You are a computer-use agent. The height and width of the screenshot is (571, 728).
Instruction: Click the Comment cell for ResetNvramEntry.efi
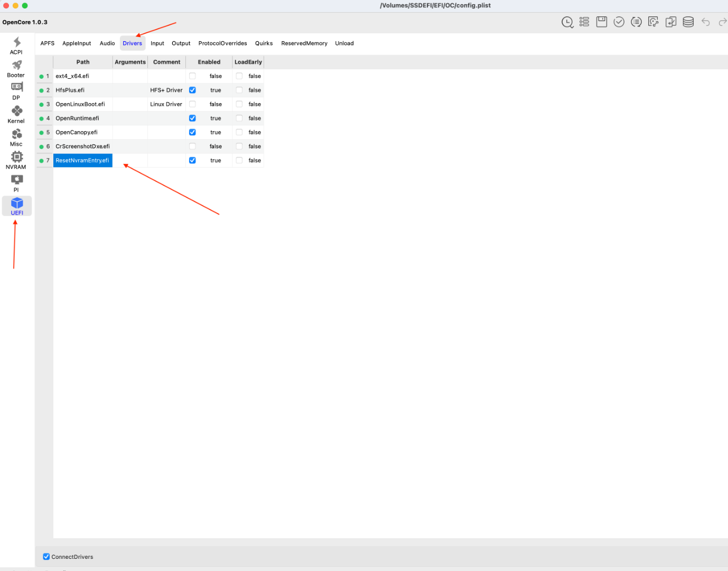[x=167, y=160]
